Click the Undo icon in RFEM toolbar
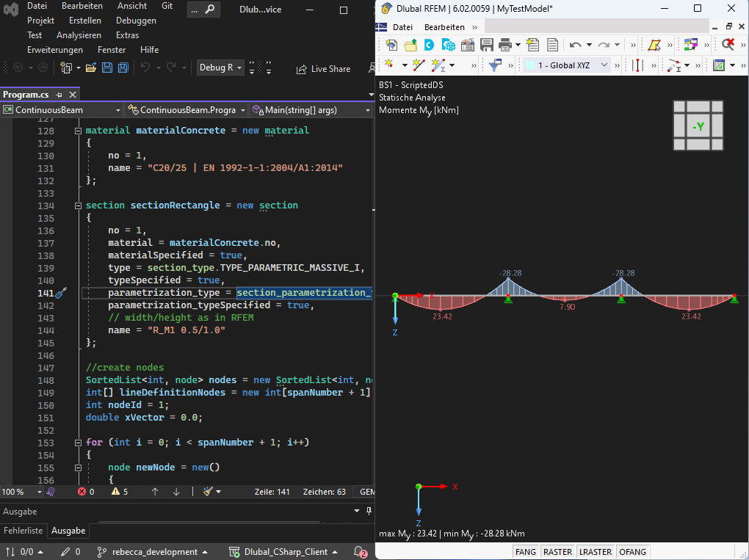The image size is (749, 560). [x=575, y=46]
